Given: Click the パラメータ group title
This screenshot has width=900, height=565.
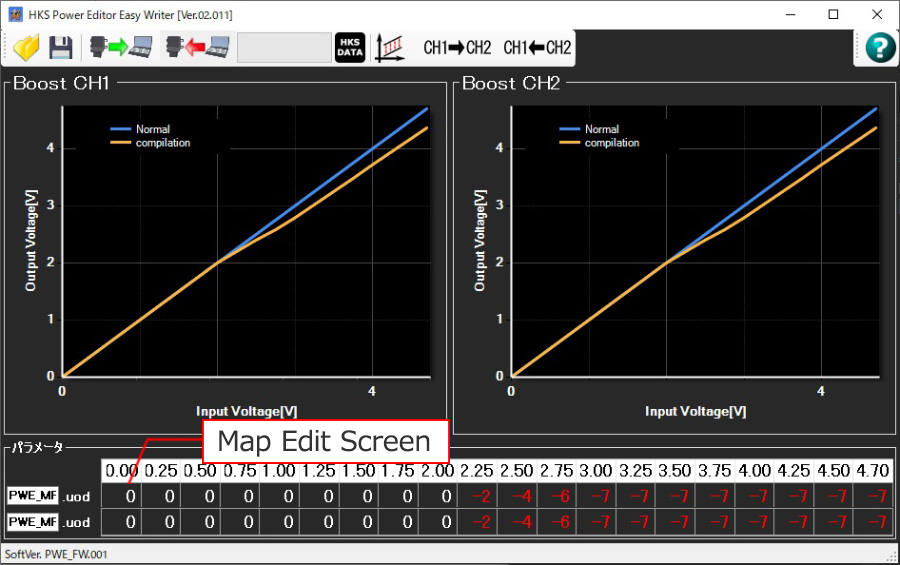Looking at the screenshot, I should pos(37,447).
